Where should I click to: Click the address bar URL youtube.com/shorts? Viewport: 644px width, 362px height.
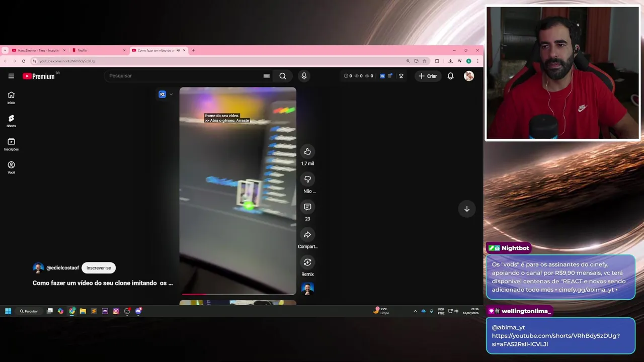tap(67, 61)
